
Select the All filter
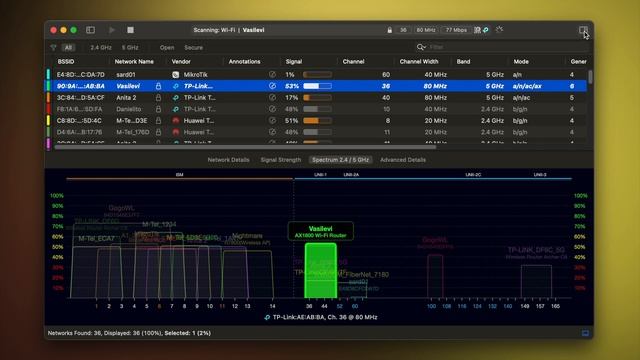point(68,47)
